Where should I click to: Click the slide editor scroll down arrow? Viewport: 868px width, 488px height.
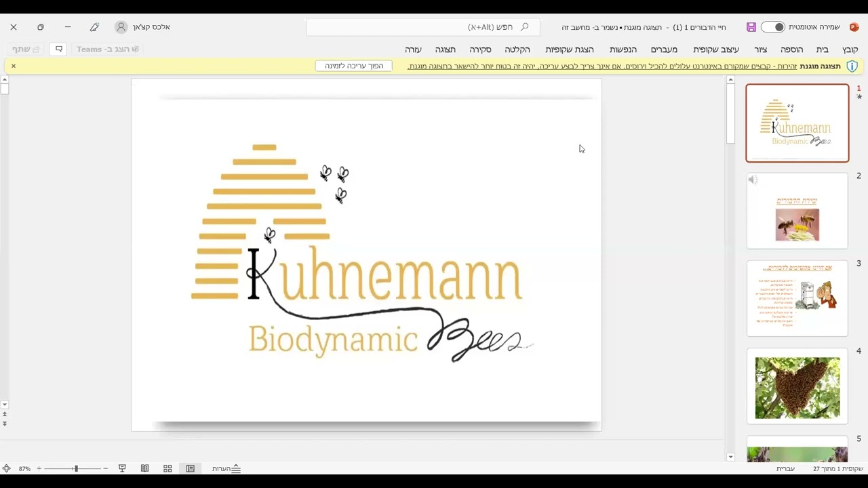(x=5, y=405)
